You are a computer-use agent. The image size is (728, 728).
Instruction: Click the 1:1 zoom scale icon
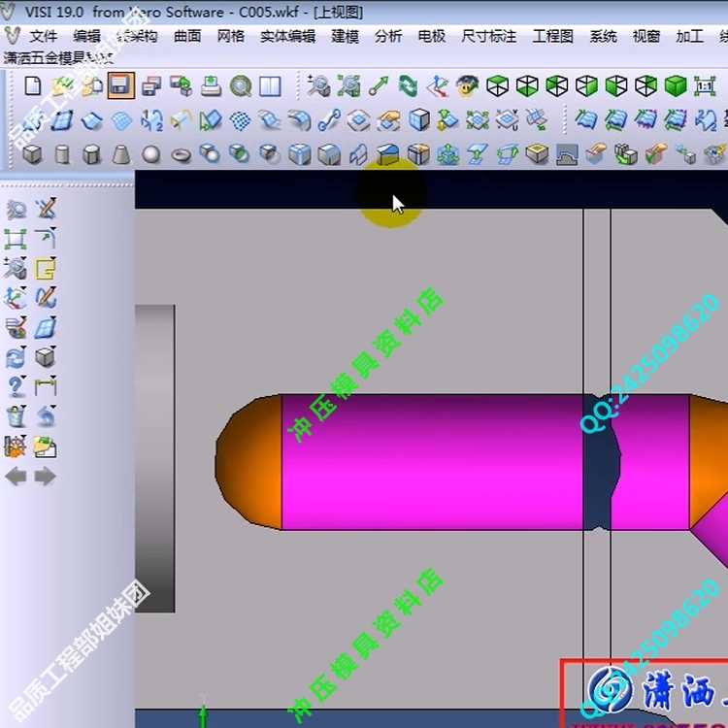tap(705, 86)
